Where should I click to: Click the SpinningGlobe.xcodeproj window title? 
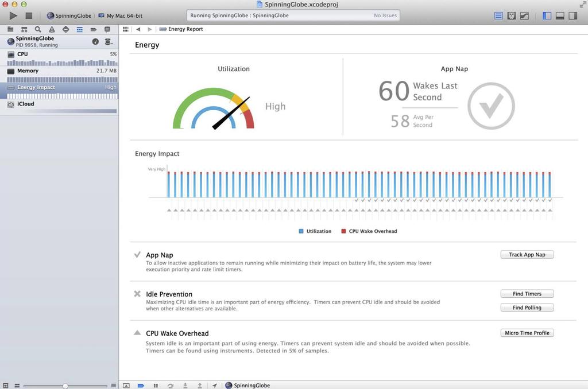(x=297, y=5)
